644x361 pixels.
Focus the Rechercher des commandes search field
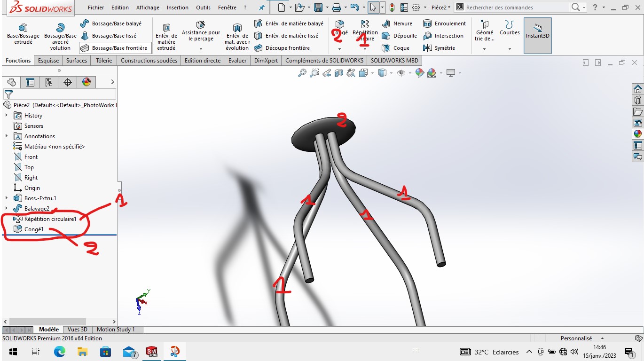[x=517, y=8]
